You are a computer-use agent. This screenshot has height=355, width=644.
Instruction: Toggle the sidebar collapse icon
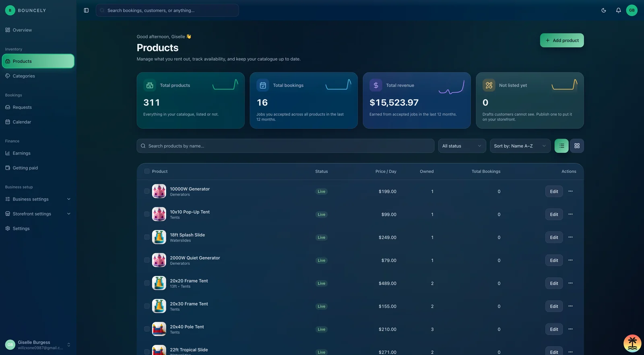[86, 10]
